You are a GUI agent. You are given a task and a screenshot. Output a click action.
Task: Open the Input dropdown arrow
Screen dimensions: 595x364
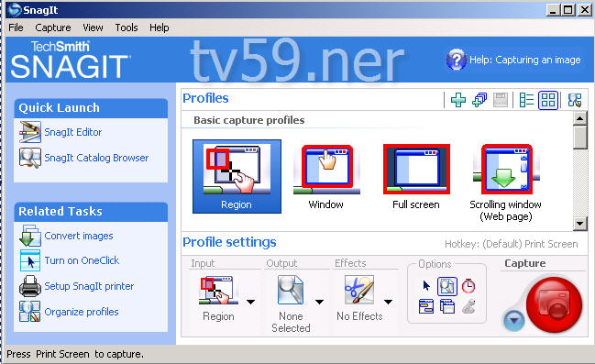coord(250,302)
